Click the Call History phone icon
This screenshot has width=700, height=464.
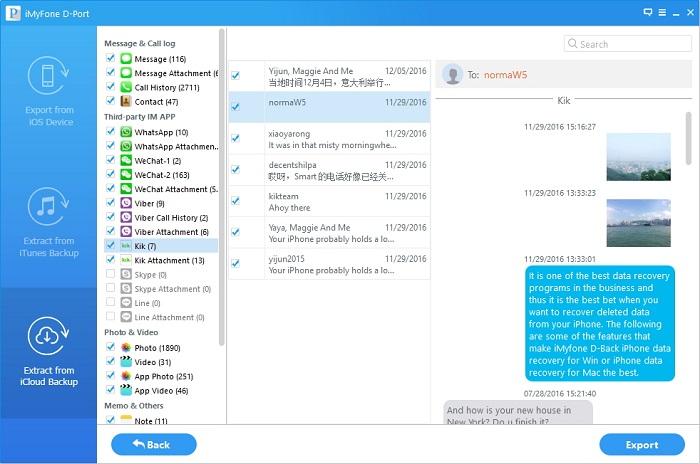point(126,87)
